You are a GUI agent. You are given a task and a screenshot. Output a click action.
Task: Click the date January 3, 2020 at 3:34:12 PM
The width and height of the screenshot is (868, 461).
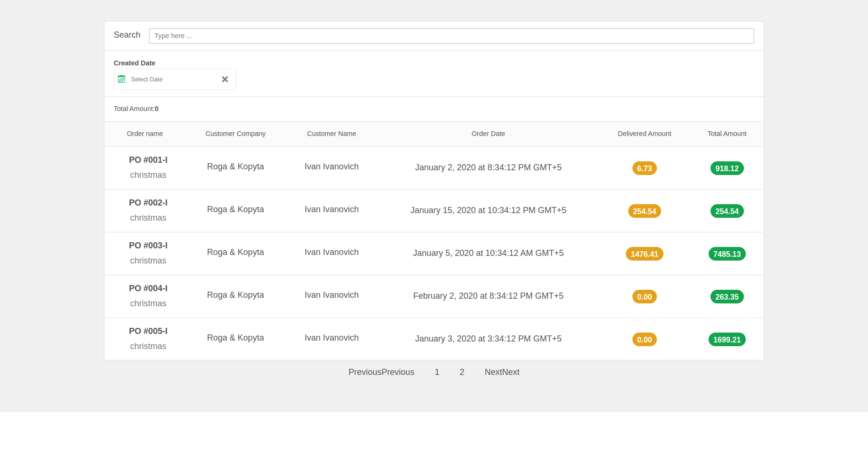(x=488, y=339)
